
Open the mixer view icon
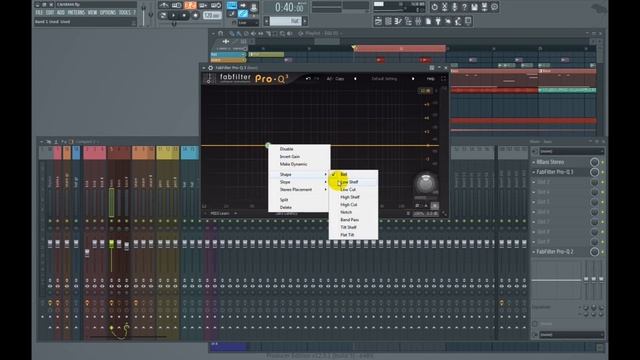418,21
